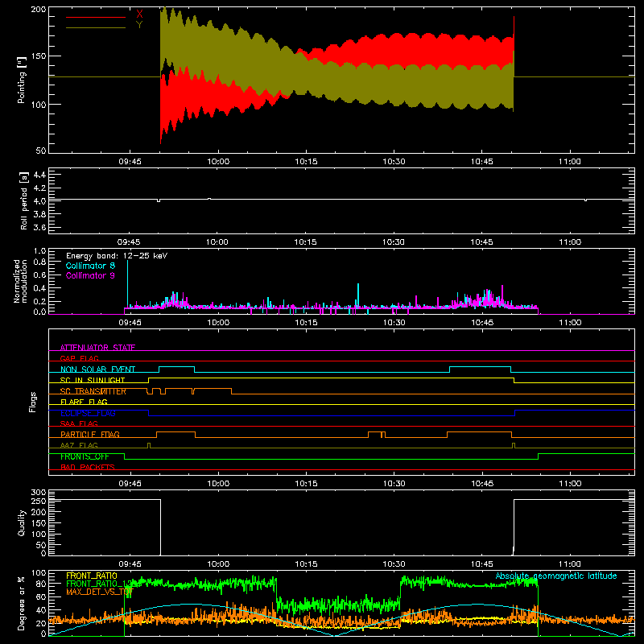Click the green FRONT_RATIO_1 legend entry
Image resolution: width=644 pixels, height=644 pixels.
(x=98, y=584)
